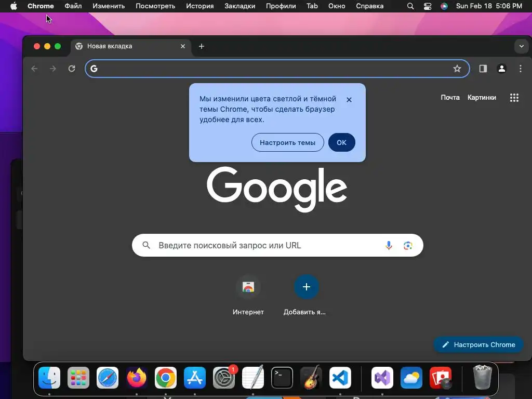Click the date and time in menu bar
The height and width of the screenshot is (399, 532).
pos(489,6)
